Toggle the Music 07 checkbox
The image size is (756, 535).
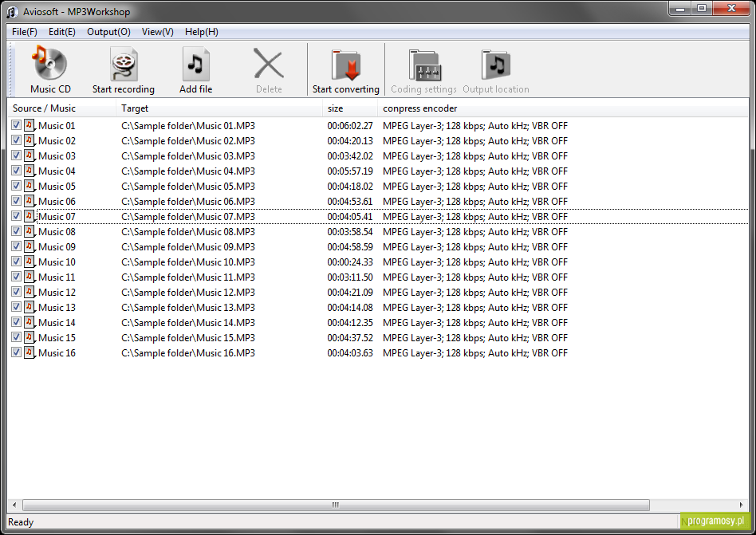click(x=17, y=216)
